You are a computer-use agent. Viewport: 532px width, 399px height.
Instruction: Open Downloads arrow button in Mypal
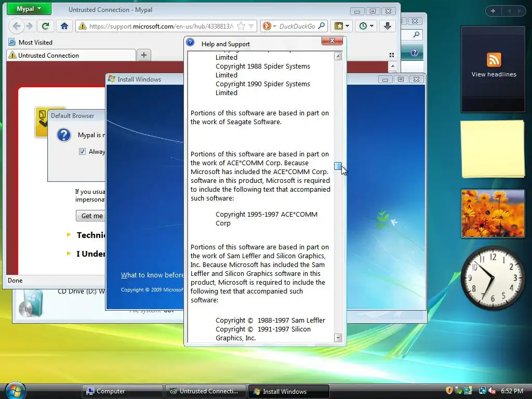pyautogui.click(x=387, y=26)
